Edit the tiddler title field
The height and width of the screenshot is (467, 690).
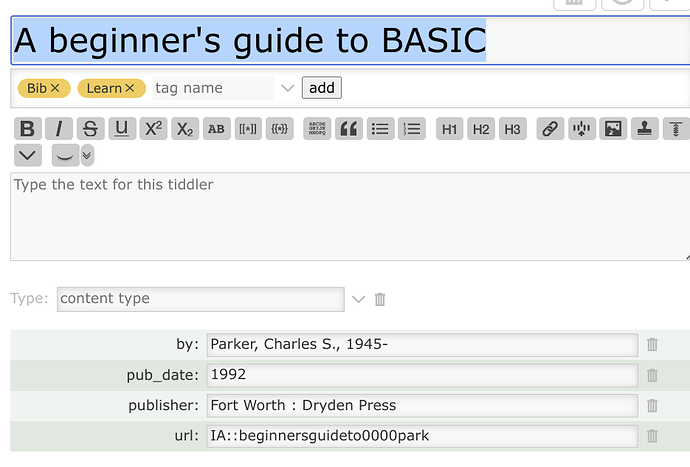[351, 40]
